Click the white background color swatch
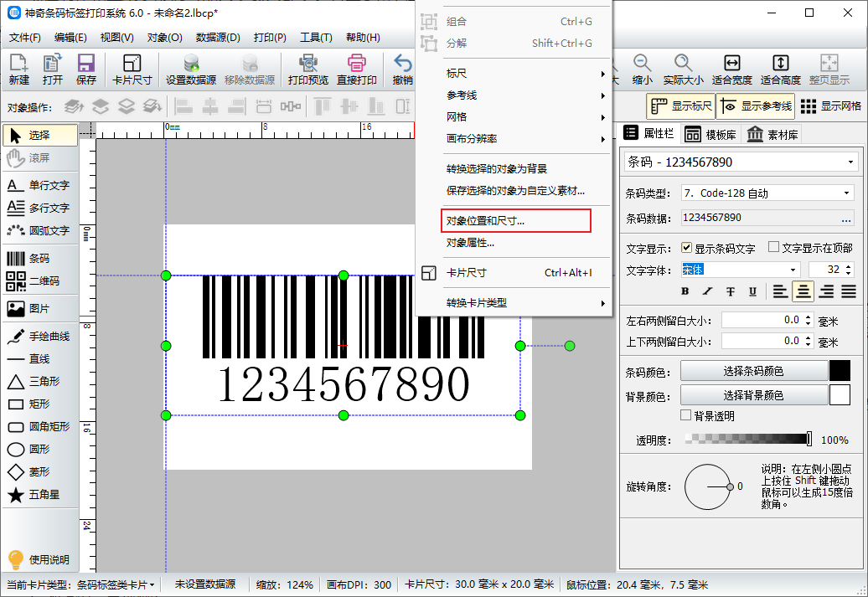868x597 pixels. (x=840, y=395)
